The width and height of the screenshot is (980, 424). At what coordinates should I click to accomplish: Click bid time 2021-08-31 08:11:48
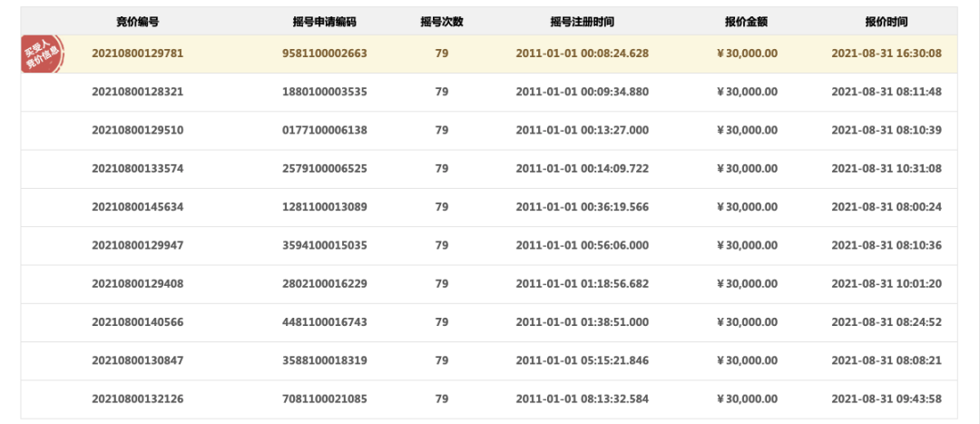pyautogui.click(x=887, y=92)
